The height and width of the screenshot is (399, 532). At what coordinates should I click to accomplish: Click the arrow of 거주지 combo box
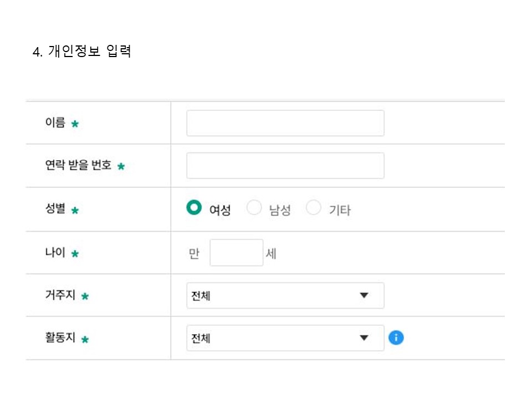[x=364, y=295]
